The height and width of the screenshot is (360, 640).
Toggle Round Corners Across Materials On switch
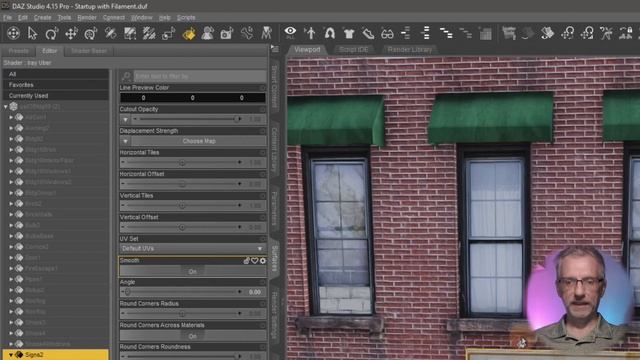pos(192,336)
